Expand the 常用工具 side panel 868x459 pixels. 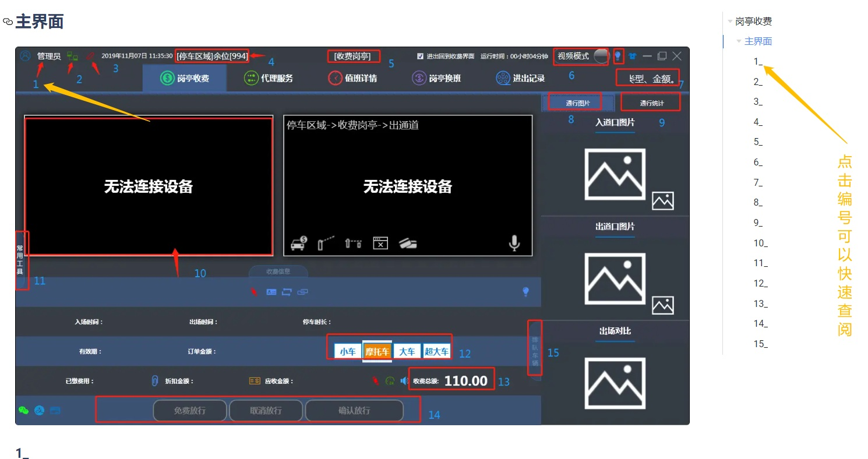20,259
